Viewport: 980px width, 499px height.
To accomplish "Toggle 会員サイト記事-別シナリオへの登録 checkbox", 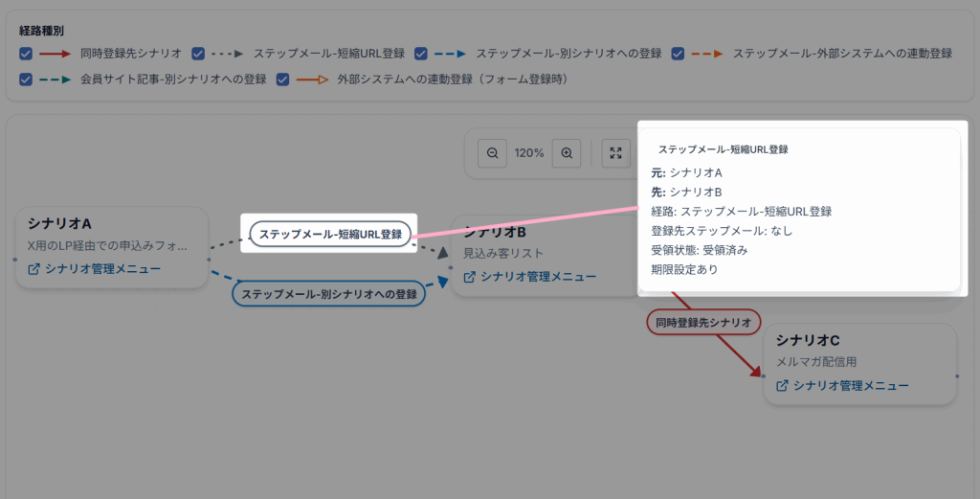I will [x=26, y=79].
